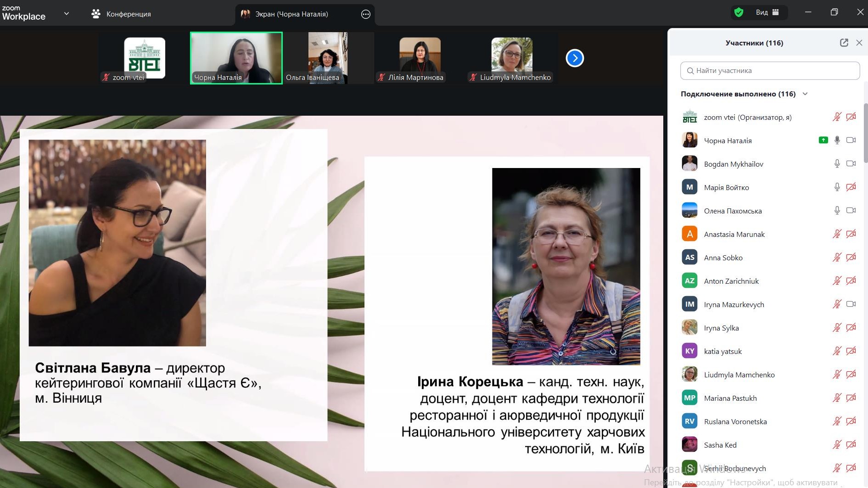The height and width of the screenshot is (488, 868).
Task: Select the Экран (Чорна Наталія) tab
Action: point(291,14)
